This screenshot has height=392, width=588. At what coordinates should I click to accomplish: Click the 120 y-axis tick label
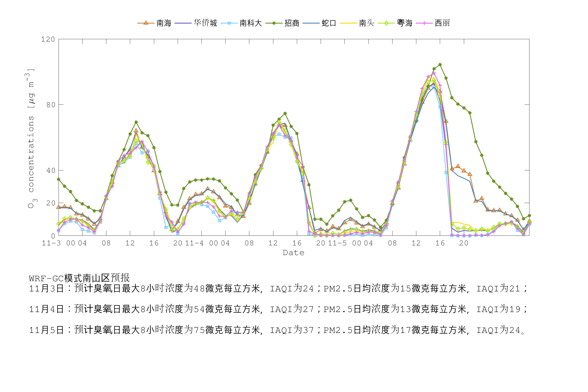pos(48,39)
